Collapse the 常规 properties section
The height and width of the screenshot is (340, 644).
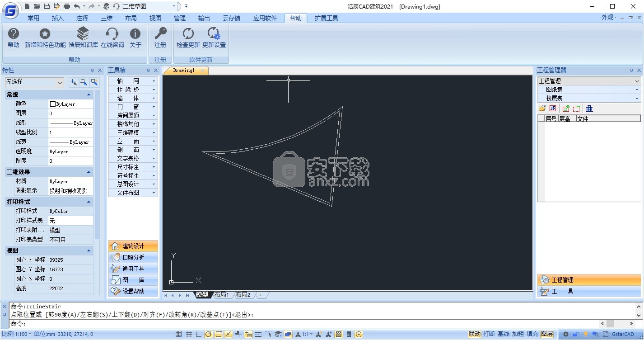(x=89, y=95)
